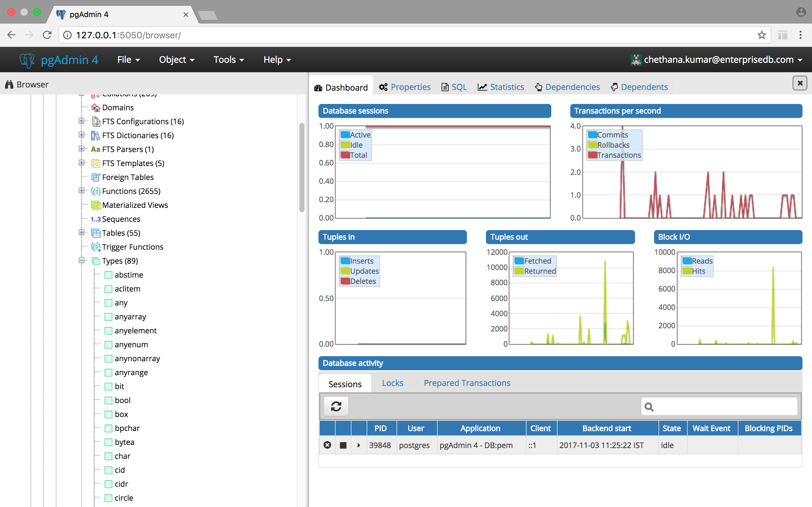Click the Tables (55) node icon
This screenshot has height=507, width=812.
[x=95, y=233]
